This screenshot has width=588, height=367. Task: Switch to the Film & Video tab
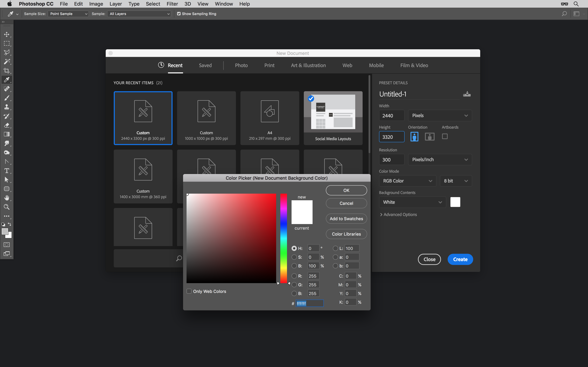tap(414, 65)
